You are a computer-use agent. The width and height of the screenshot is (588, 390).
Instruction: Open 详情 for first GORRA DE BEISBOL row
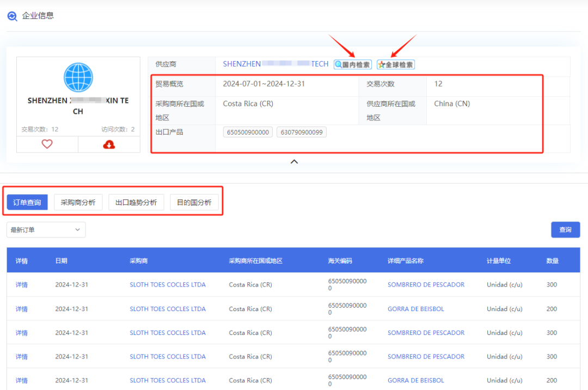click(x=21, y=309)
